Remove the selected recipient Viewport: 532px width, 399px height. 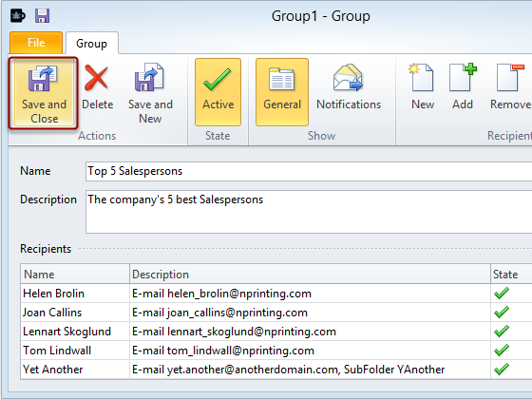[509, 92]
